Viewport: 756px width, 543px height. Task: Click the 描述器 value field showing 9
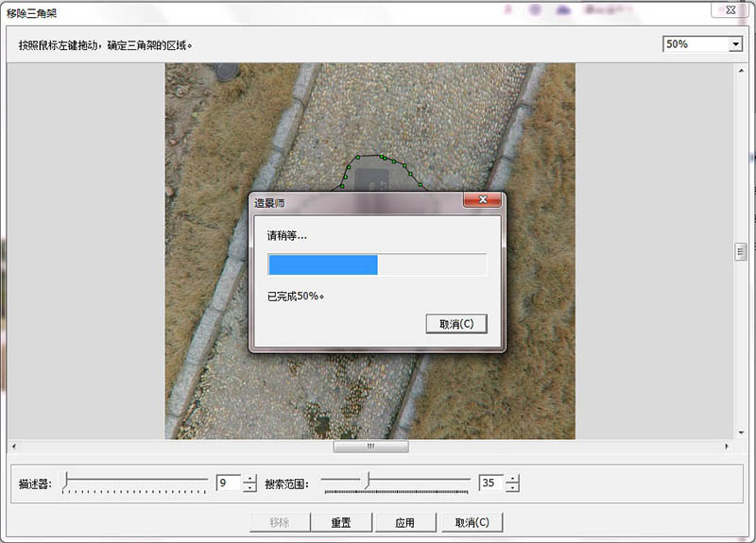tap(229, 483)
